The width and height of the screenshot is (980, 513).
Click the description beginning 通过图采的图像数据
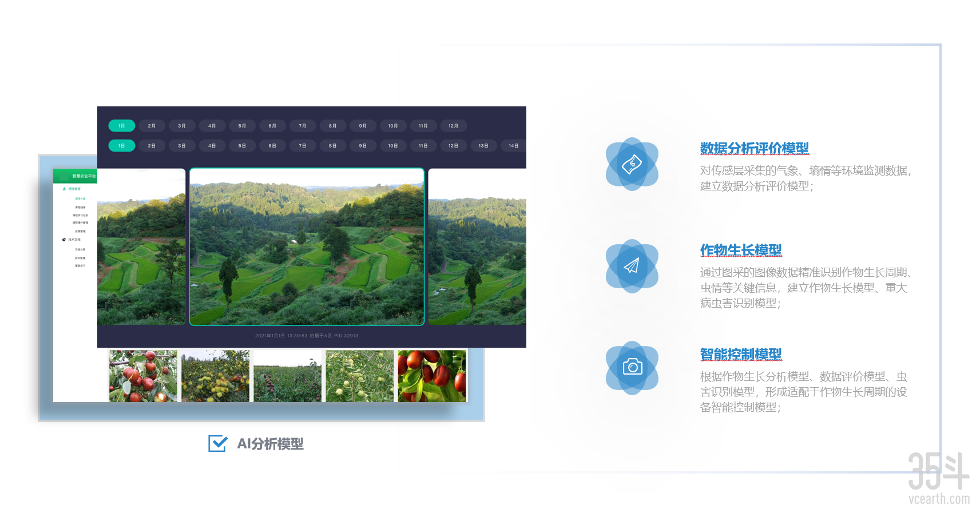point(807,288)
